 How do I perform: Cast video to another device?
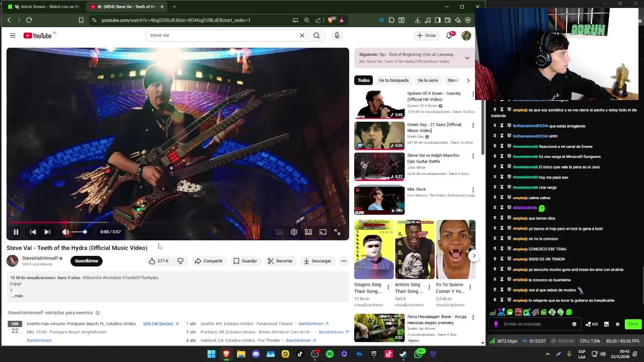[323, 232]
